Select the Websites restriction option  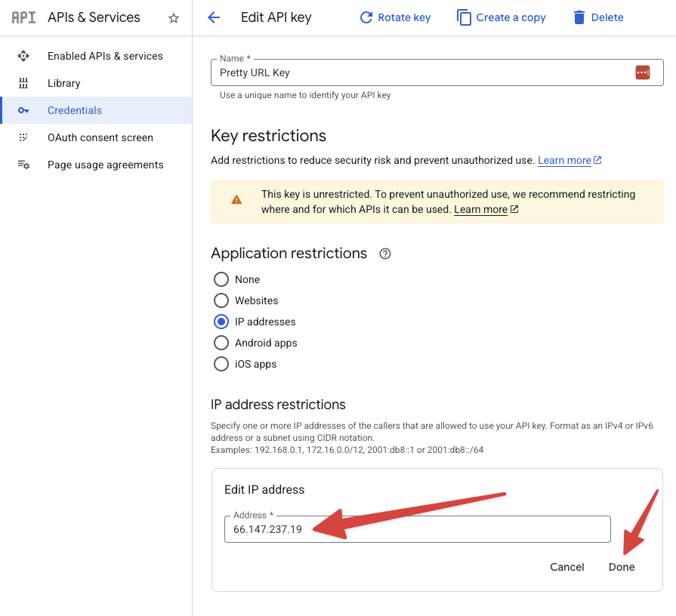coord(221,300)
